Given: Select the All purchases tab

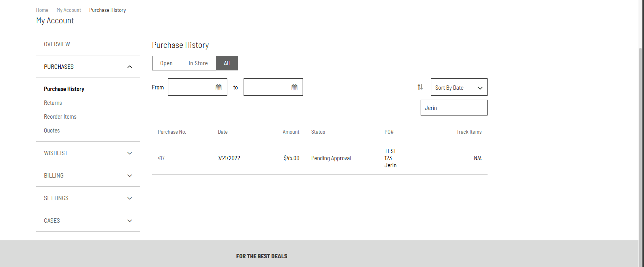Looking at the screenshot, I should [x=227, y=63].
